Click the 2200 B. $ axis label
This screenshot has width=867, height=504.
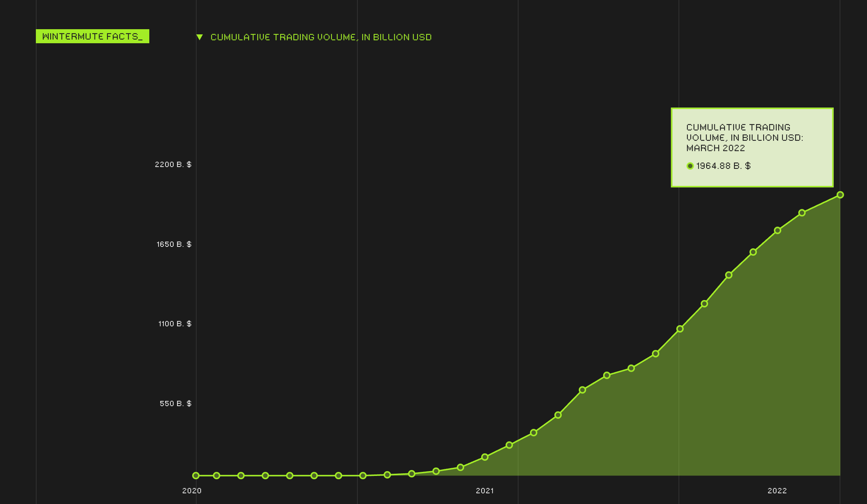(x=173, y=164)
